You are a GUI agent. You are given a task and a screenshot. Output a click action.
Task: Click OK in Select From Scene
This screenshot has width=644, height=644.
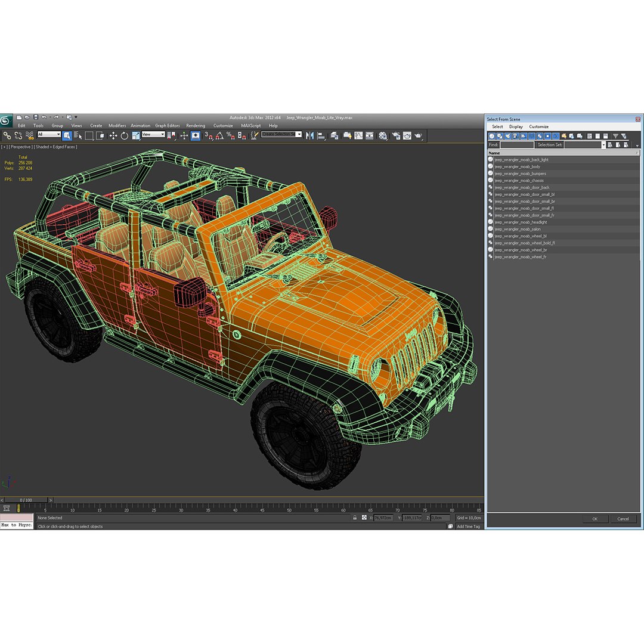[595, 519]
